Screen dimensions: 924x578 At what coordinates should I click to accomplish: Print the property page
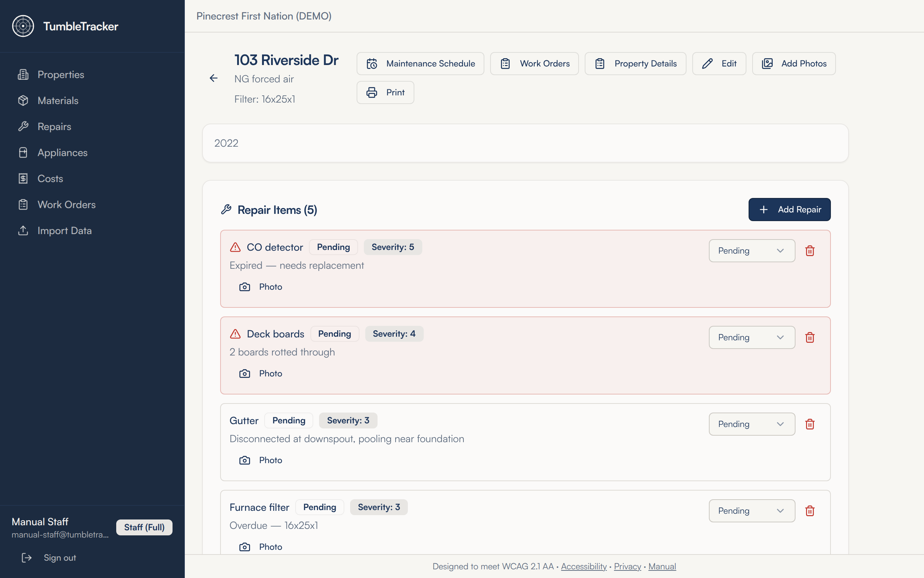pyautogui.click(x=385, y=92)
